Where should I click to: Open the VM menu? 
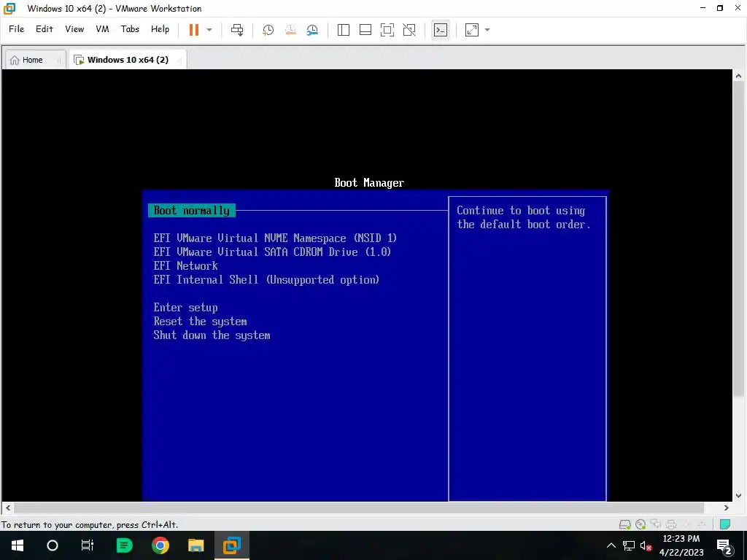102,29
